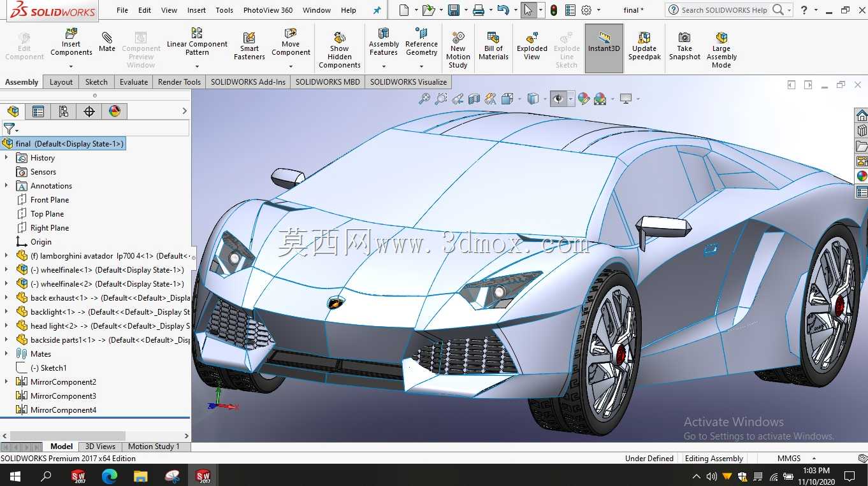
Task: Open the Appearances task pane tab
Action: [x=862, y=176]
